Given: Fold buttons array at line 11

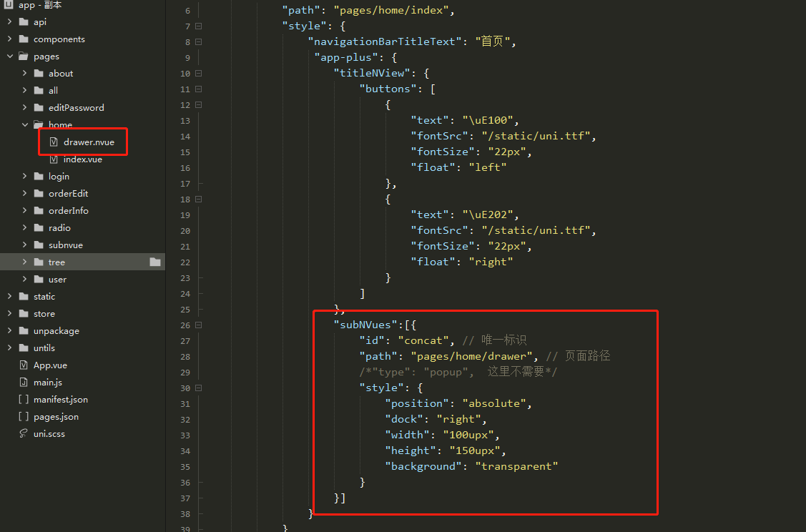Looking at the screenshot, I should (198, 89).
